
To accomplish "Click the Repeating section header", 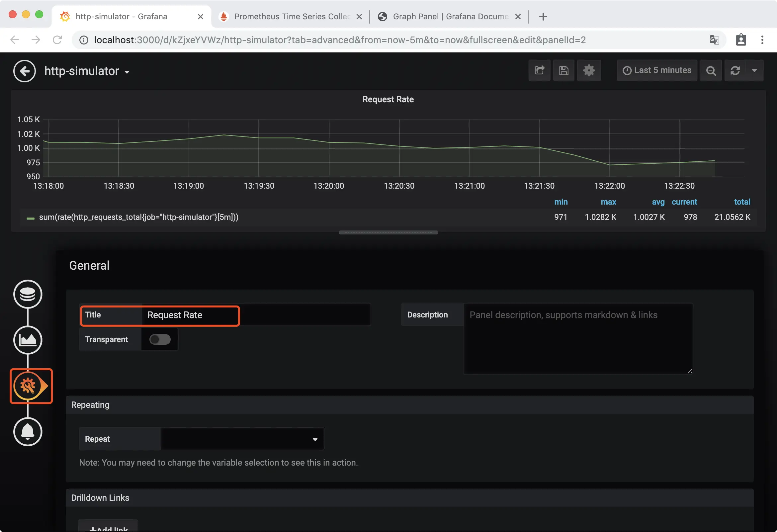I will 409,404.
